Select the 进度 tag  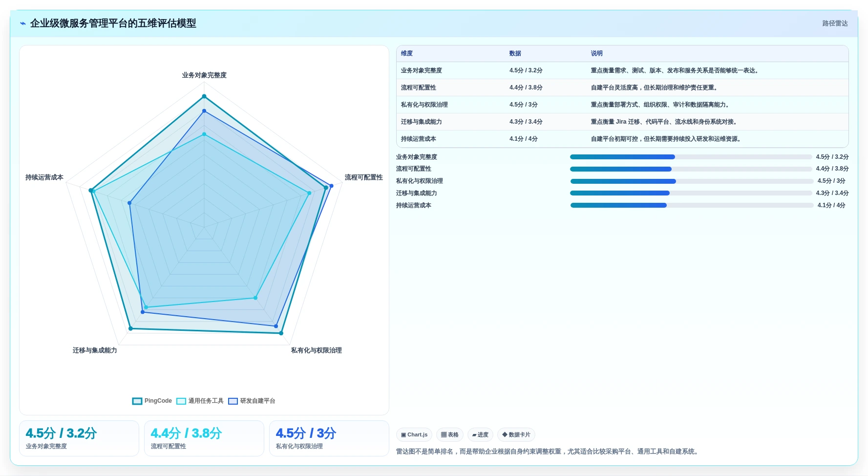click(x=480, y=434)
